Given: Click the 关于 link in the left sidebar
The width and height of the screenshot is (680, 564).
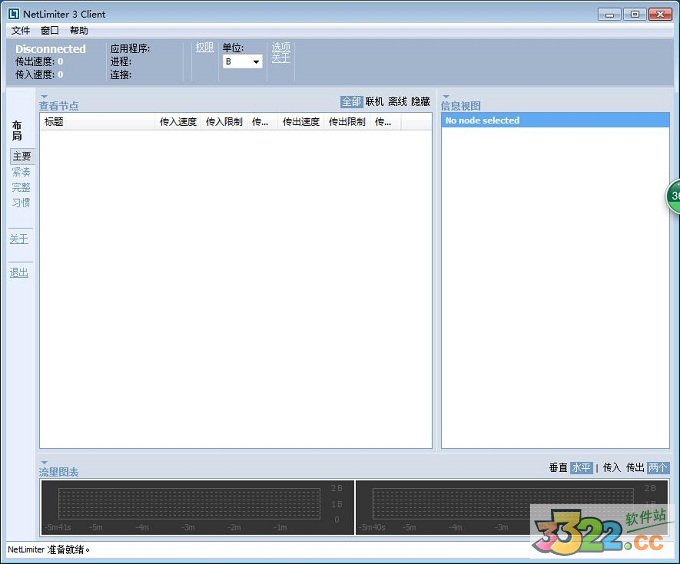Looking at the screenshot, I should coord(19,239).
